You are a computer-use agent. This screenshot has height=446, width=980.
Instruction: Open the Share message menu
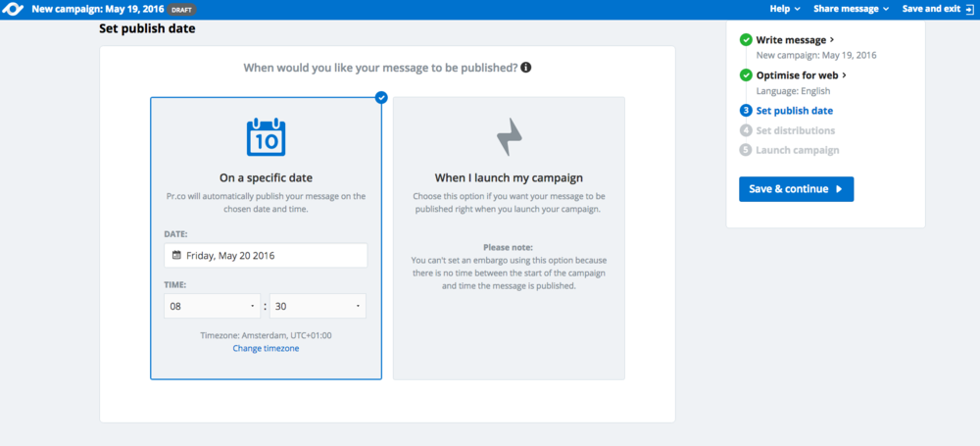click(851, 10)
